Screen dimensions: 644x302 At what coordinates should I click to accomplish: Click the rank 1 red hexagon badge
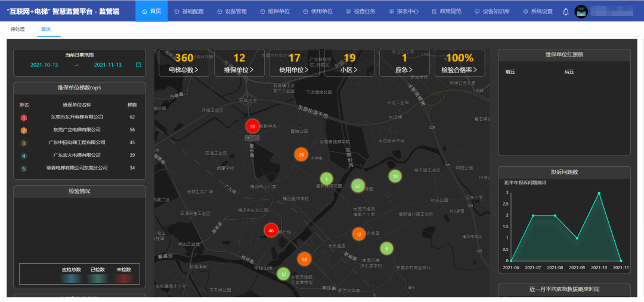pyautogui.click(x=24, y=117)
